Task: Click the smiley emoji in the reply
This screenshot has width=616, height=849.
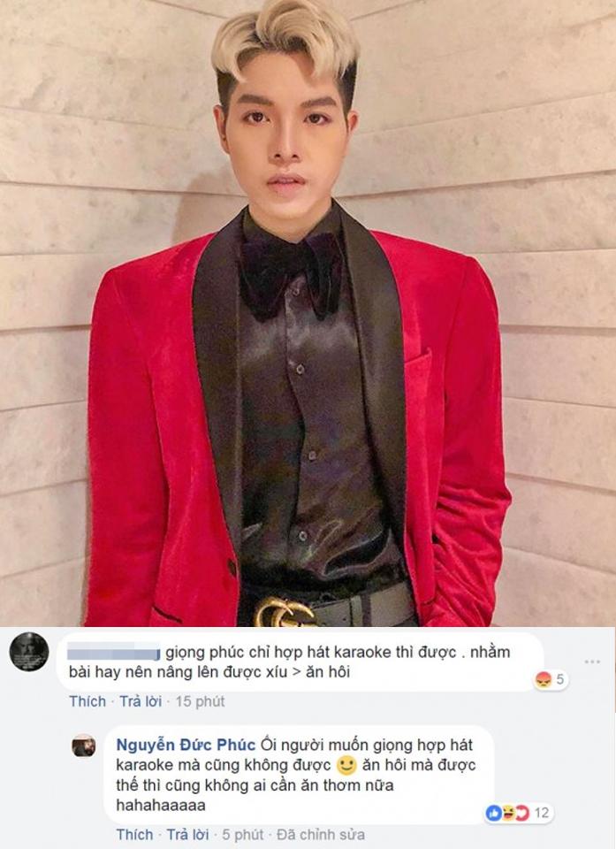Action: pos(346,766)
